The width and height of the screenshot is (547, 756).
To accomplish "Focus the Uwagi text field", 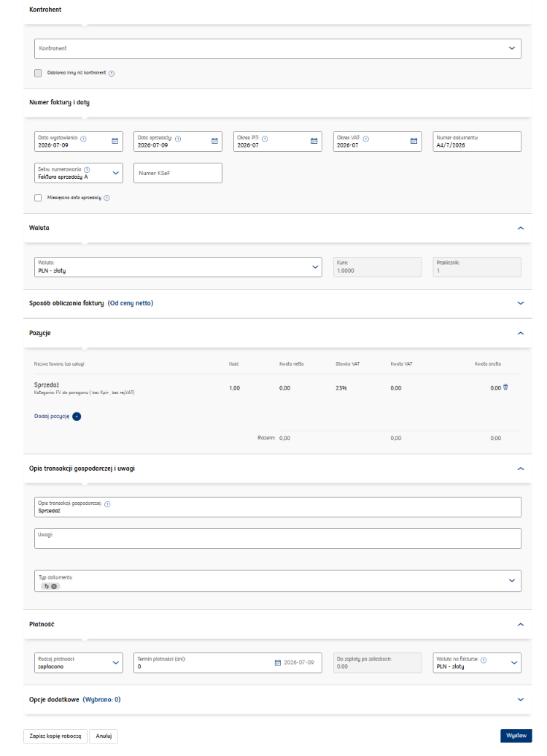I will click(278, 539).
